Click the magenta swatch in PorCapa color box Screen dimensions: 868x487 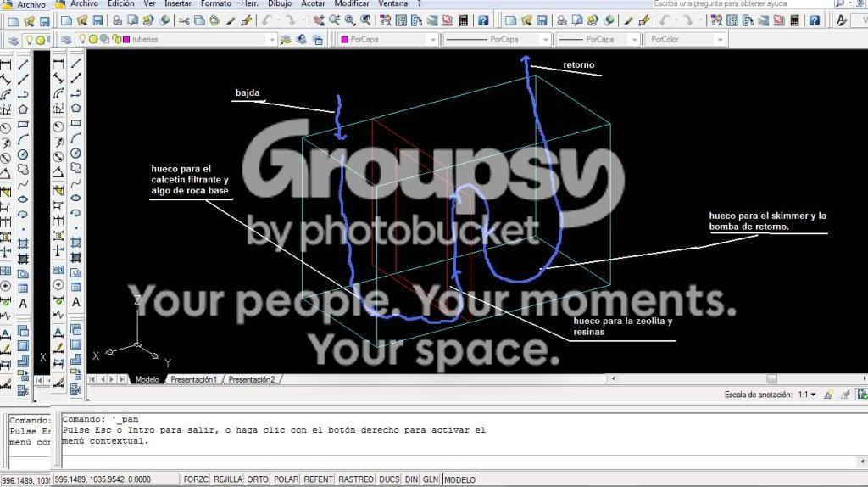coord(345,39)
